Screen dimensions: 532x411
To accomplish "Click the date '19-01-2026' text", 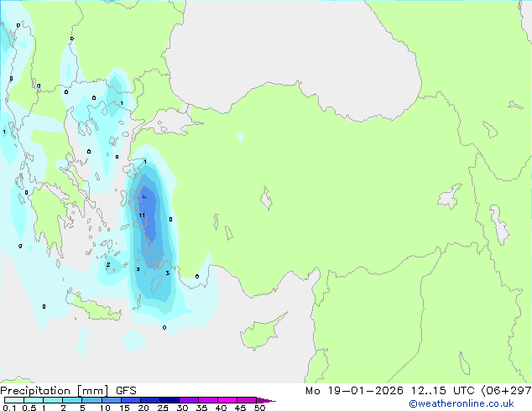I will click(x=365, y=391).
